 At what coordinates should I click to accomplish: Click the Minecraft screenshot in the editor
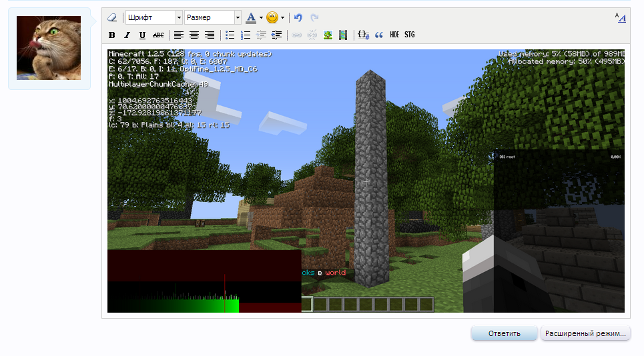(366, 181)
